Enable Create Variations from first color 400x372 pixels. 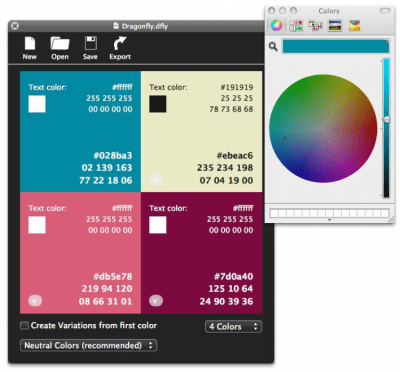(24, 325)
